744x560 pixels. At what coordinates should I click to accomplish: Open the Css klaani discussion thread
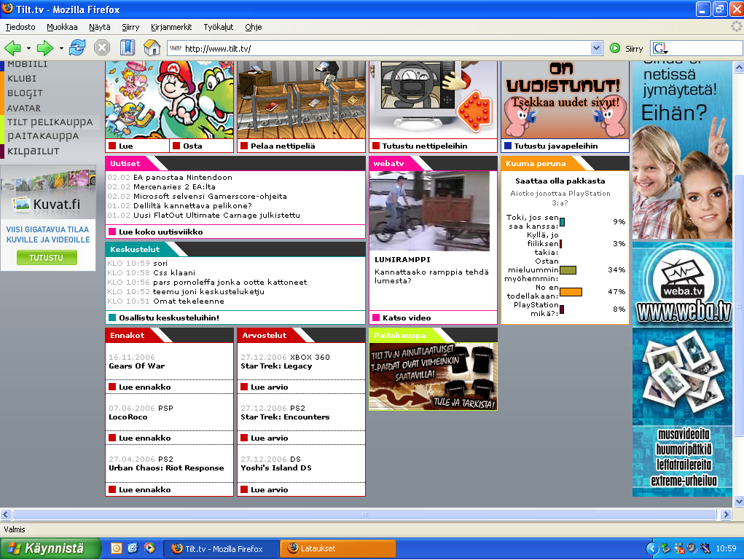coord(174,272)
